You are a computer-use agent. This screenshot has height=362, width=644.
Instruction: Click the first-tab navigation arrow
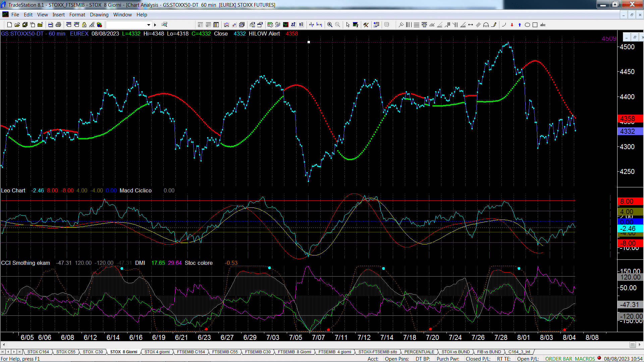(3, 352)
